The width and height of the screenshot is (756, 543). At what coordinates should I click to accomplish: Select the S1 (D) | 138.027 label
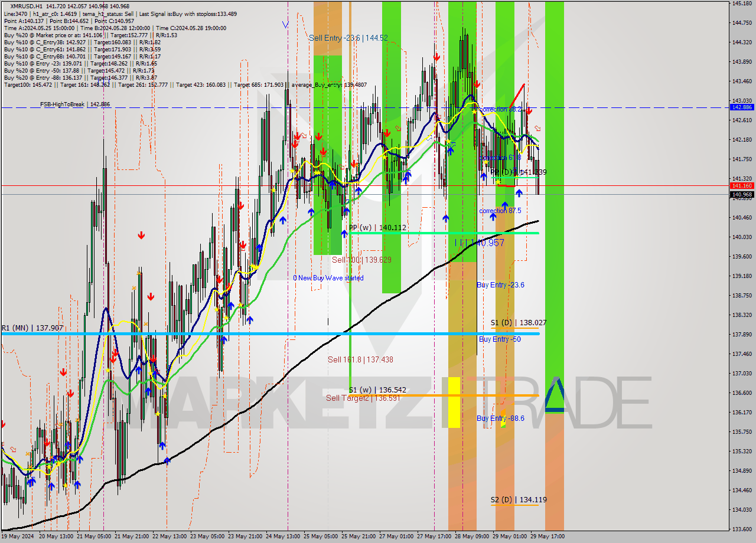click(519, 323)
